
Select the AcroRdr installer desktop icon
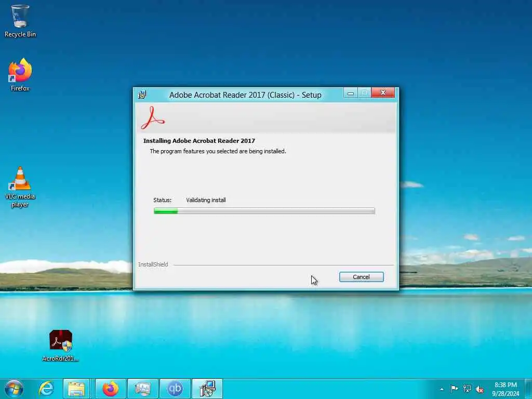coord(60,345)
